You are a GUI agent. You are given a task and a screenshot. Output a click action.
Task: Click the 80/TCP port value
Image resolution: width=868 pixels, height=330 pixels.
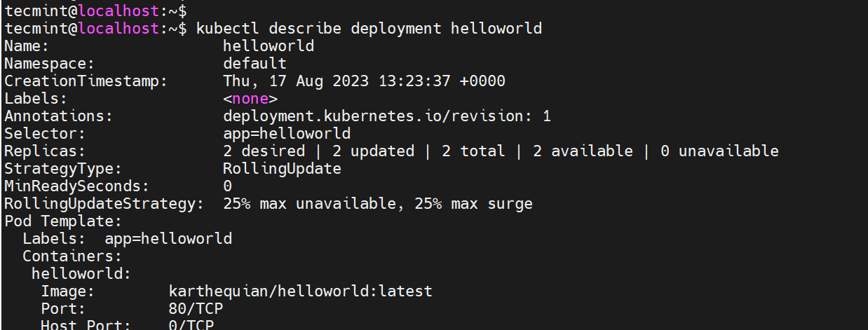click(x=196, y=308)
